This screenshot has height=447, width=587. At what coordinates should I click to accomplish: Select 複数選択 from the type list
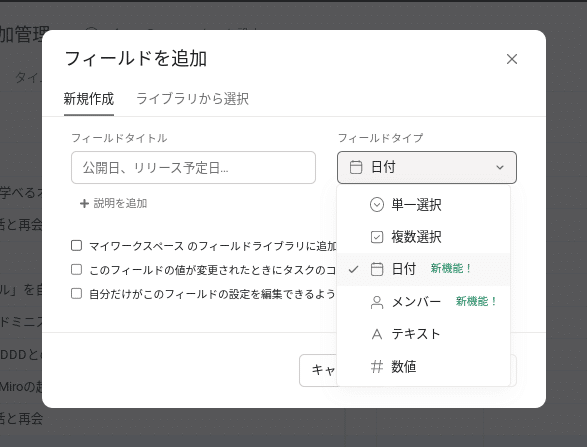[423, 237]
